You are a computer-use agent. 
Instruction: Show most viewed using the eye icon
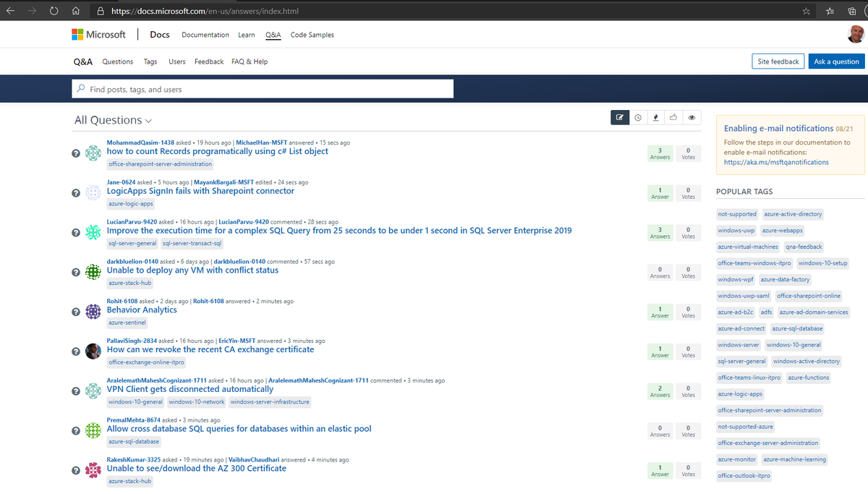(x=692, y=116)
